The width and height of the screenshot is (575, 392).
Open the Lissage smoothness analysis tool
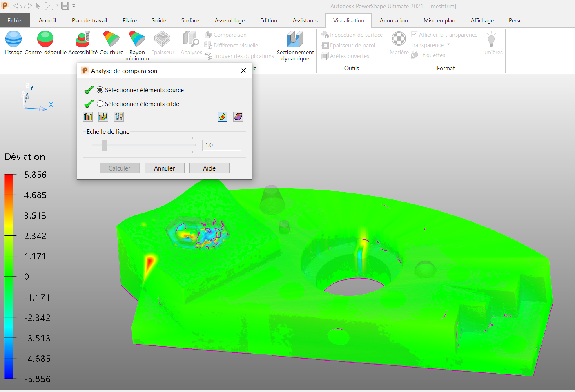(13, 39)
